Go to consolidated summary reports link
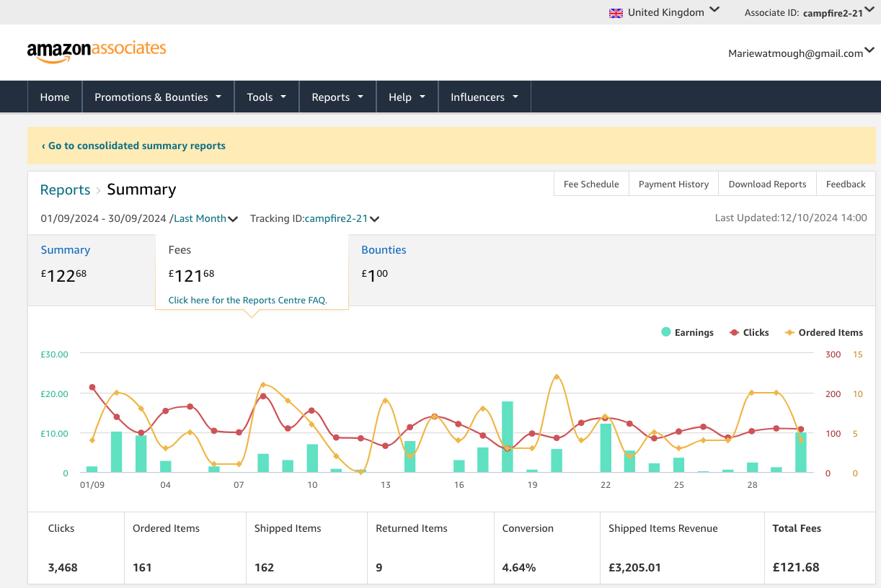 tap(133, 146)
